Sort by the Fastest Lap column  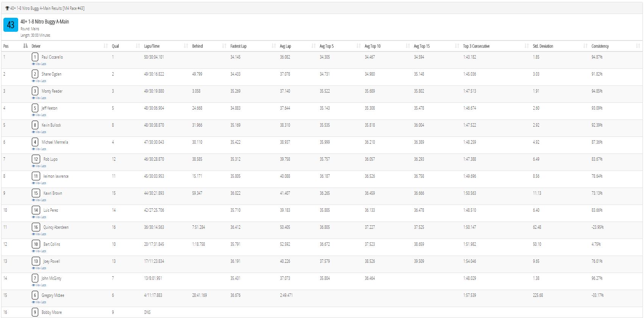pyautogui.click(x=253, y=46)
